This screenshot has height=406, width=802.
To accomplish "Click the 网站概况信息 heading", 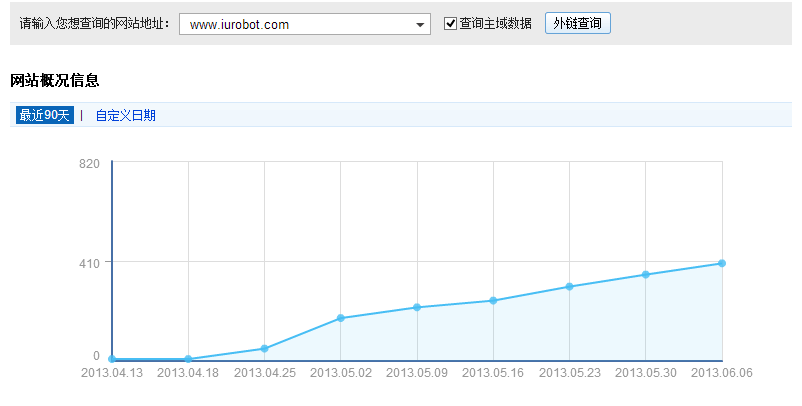I will [x=55, y=80].
